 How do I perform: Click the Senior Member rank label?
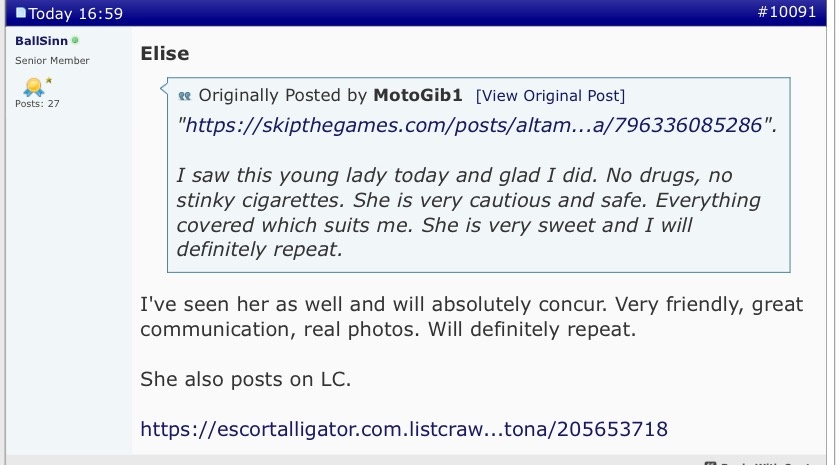pos(52,61)
